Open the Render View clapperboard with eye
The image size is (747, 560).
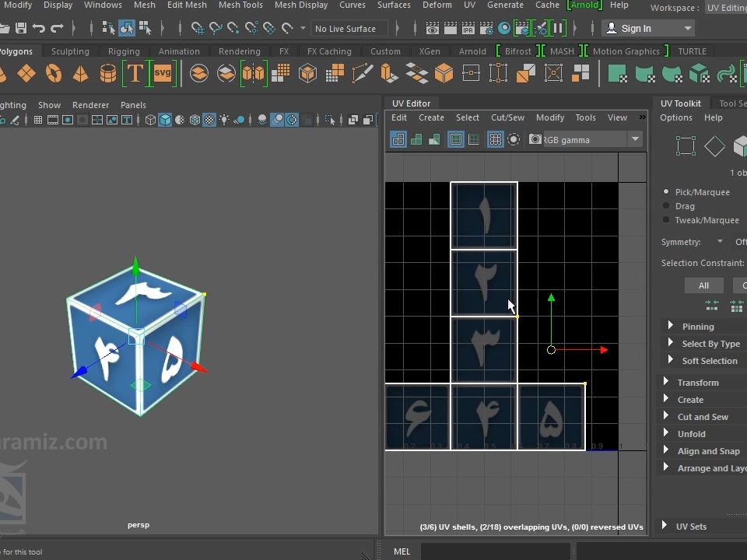coord(432,28)
